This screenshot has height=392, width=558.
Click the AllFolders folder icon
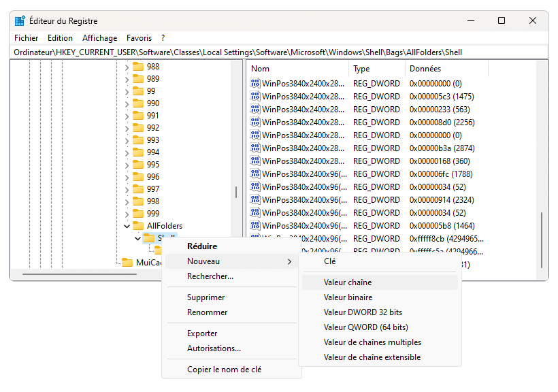138,226
